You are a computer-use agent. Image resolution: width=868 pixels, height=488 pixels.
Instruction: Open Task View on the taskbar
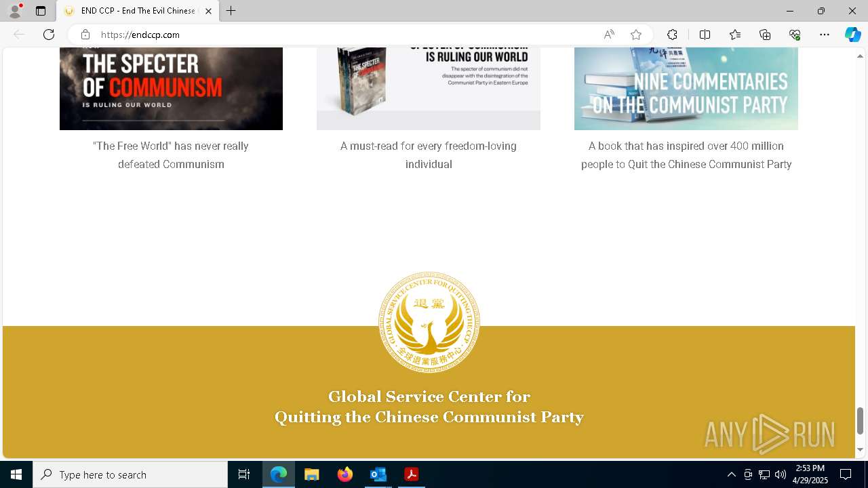(244, 474)
